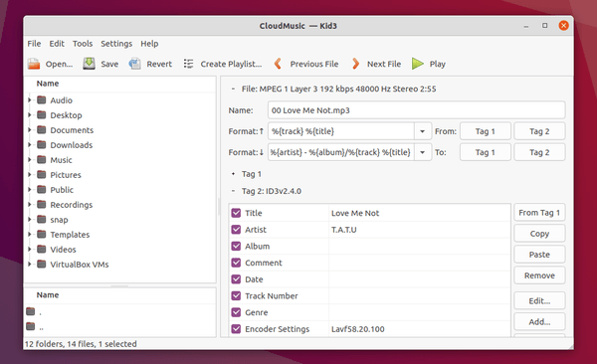Image resolution: width=597 pixels, height=364 pixels.
Task: Click the Public folder icon
Action: 42,190
